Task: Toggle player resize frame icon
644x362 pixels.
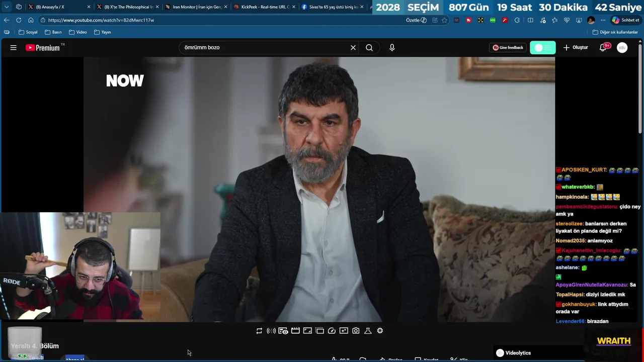Action: 307,331
